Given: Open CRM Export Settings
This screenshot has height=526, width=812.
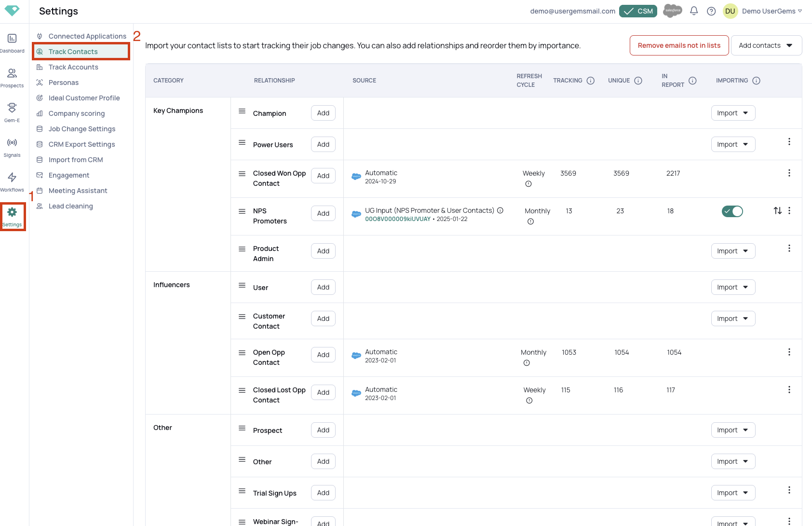Looking at the screenshot, I should point(81,144).
